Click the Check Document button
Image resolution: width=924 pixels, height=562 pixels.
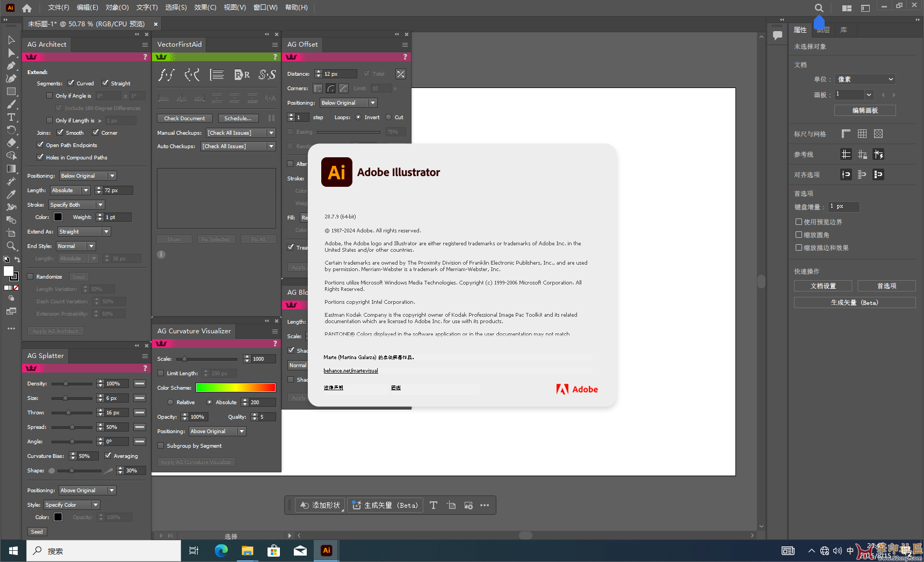pyautogui.click(x=184, y=119)
